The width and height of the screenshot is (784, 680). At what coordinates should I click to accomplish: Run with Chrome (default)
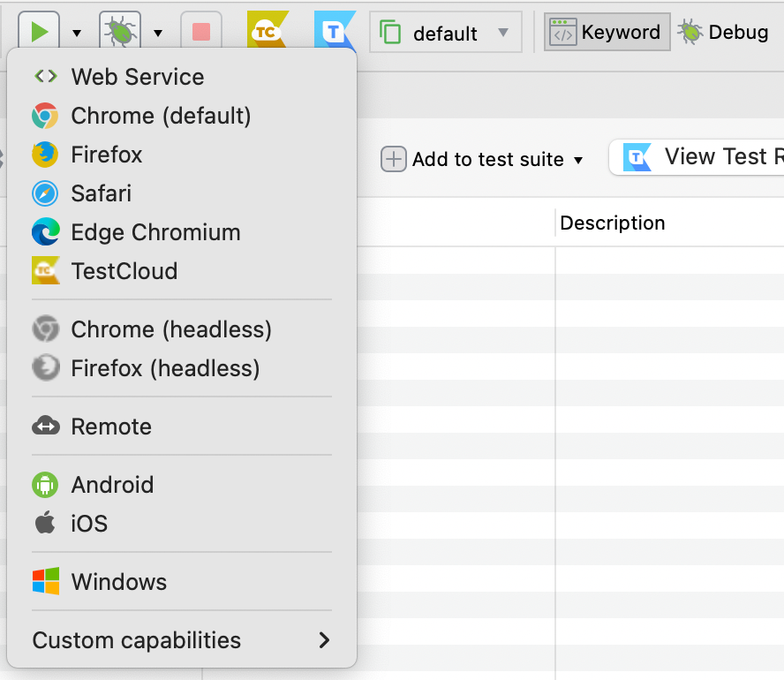tap(182, 116)
